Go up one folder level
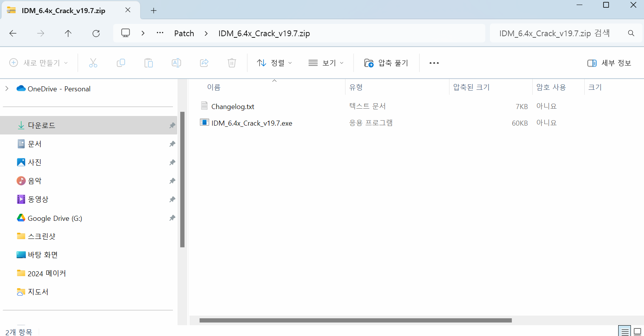644x336 pixels. coord(68,34)
